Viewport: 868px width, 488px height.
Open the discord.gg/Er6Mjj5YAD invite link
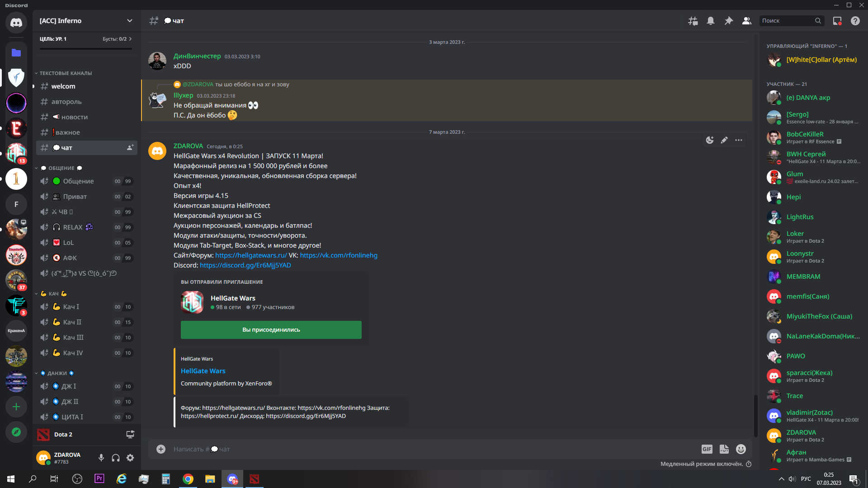[x=245, y=265]
